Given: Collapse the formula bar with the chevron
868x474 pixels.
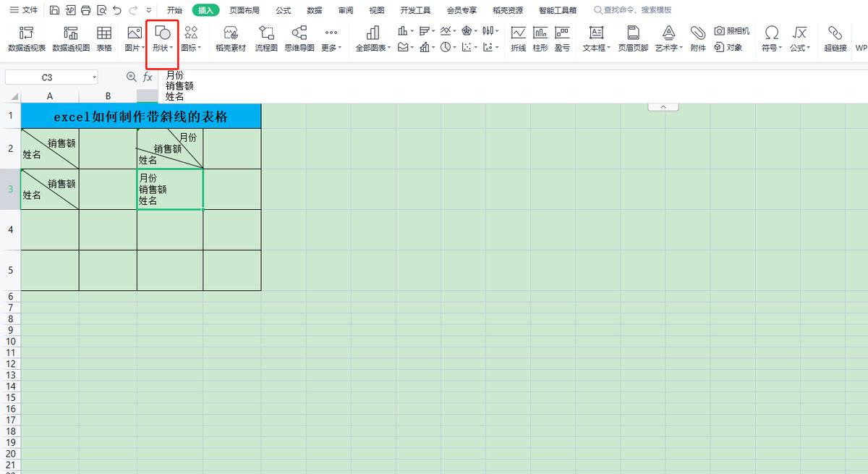Looking at the screenshot, I should (x=663, y=106).
